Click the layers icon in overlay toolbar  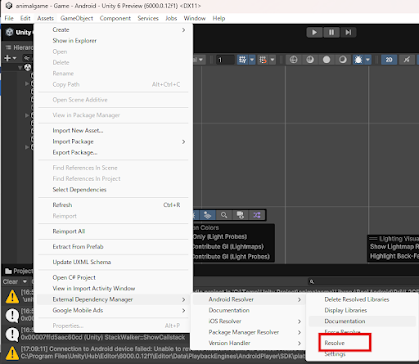pos(207,215)
